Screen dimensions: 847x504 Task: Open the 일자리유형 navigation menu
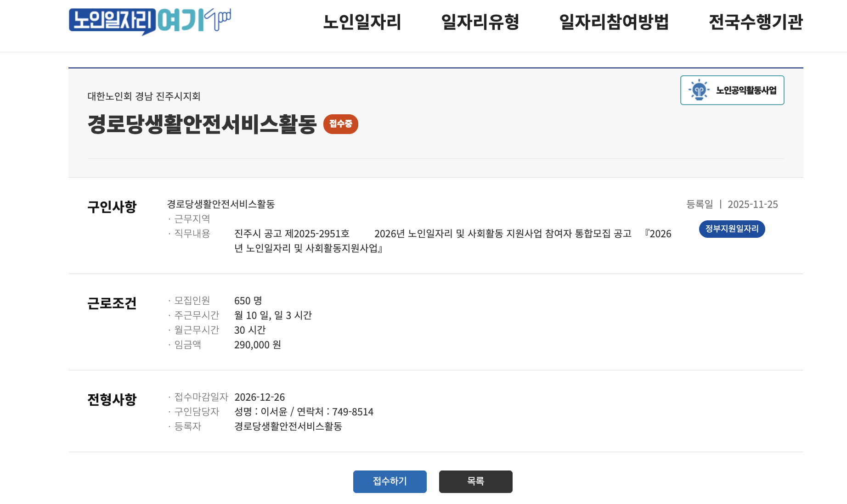pos(480,22)
